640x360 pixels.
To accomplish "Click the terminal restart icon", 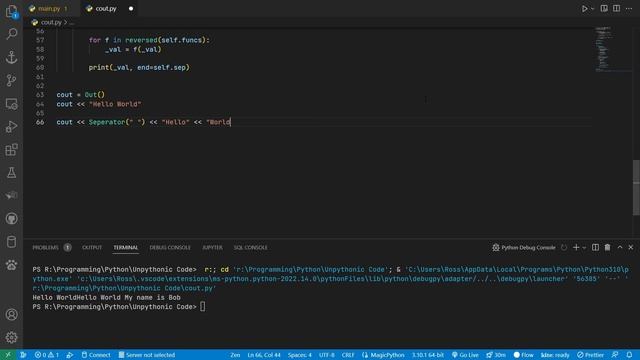I will click(564, 247).
